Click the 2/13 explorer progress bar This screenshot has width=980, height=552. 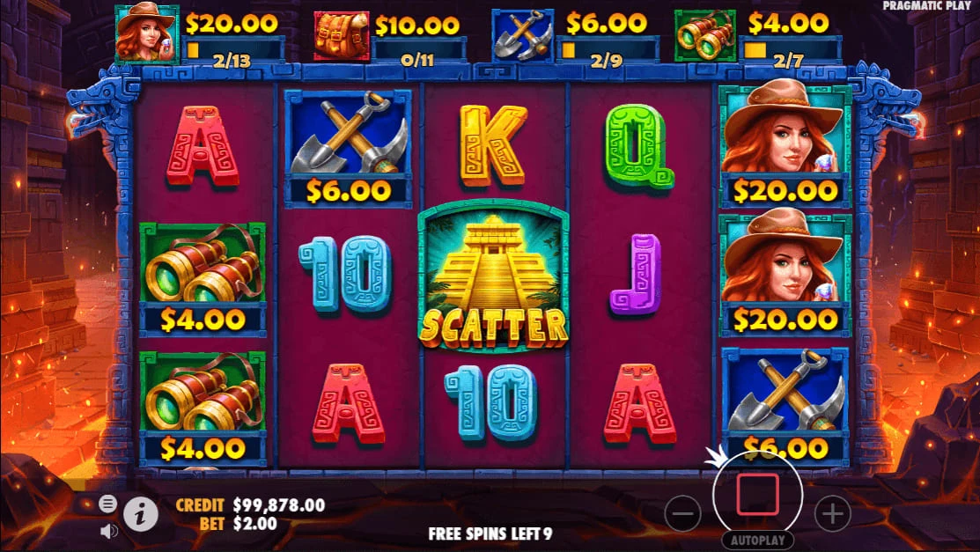(232, 50)
